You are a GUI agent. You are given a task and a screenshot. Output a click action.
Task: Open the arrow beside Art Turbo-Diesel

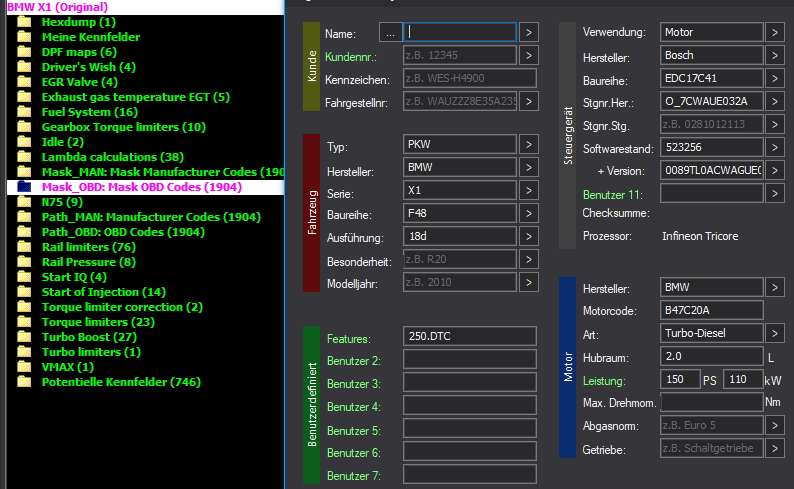(775, 333)
